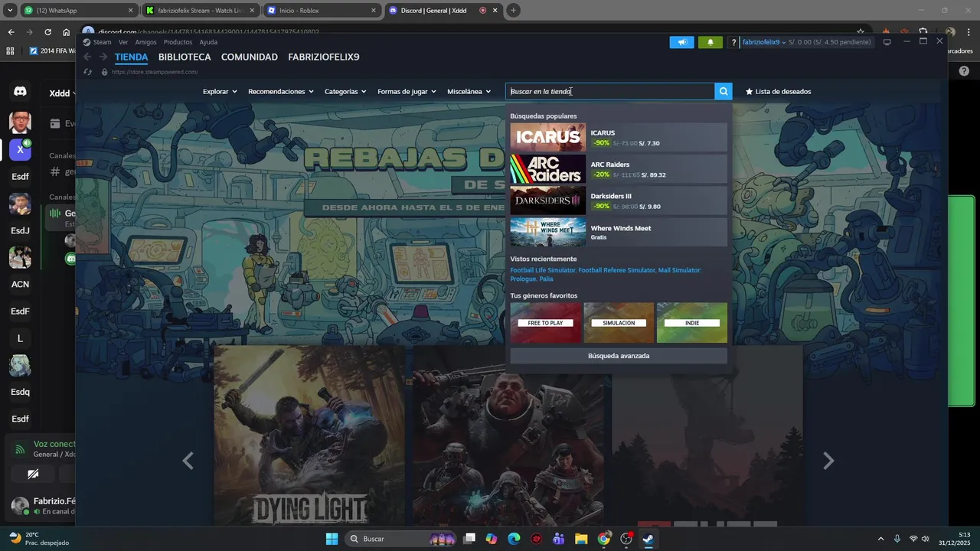The width and height of the screenshot is (980, 551).
Task: Open Football Referee Simulator recent link
Action: 617,270
